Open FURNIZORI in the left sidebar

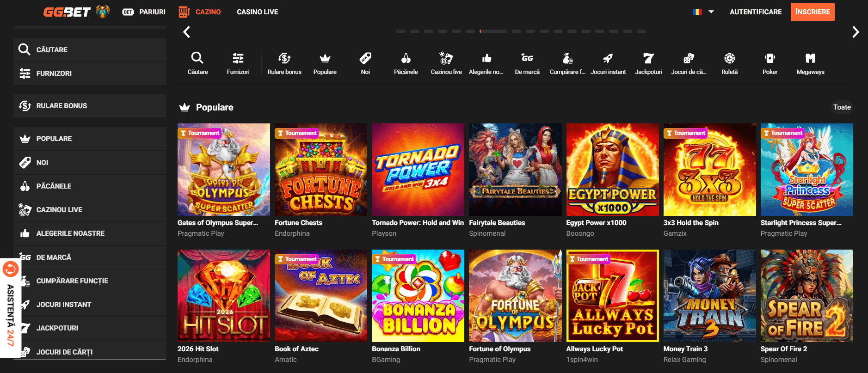pos(90,73)
